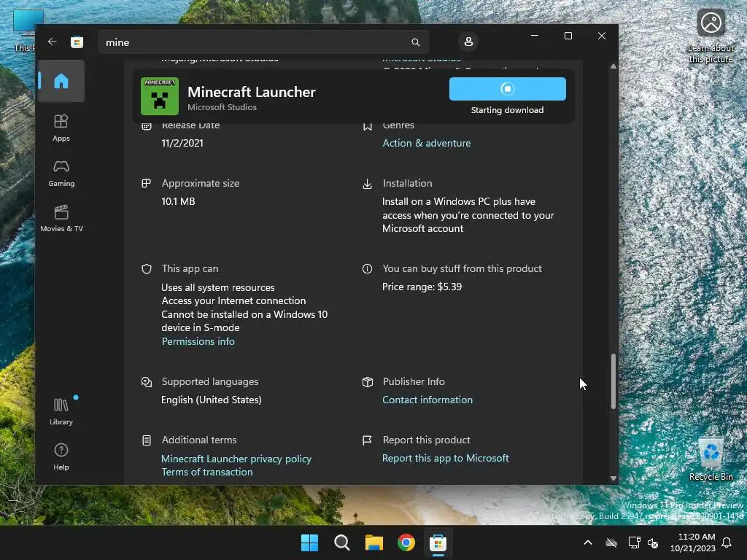Open the notification bell in taskbar
Screen dimensions: 747x560
[727, 542]
